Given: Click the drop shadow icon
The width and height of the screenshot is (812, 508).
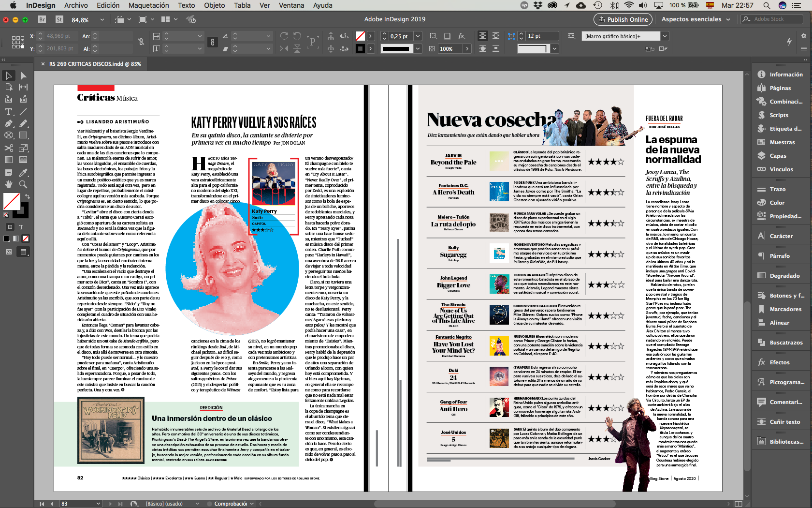Looking at the screenshot, I should pos(447,36).
